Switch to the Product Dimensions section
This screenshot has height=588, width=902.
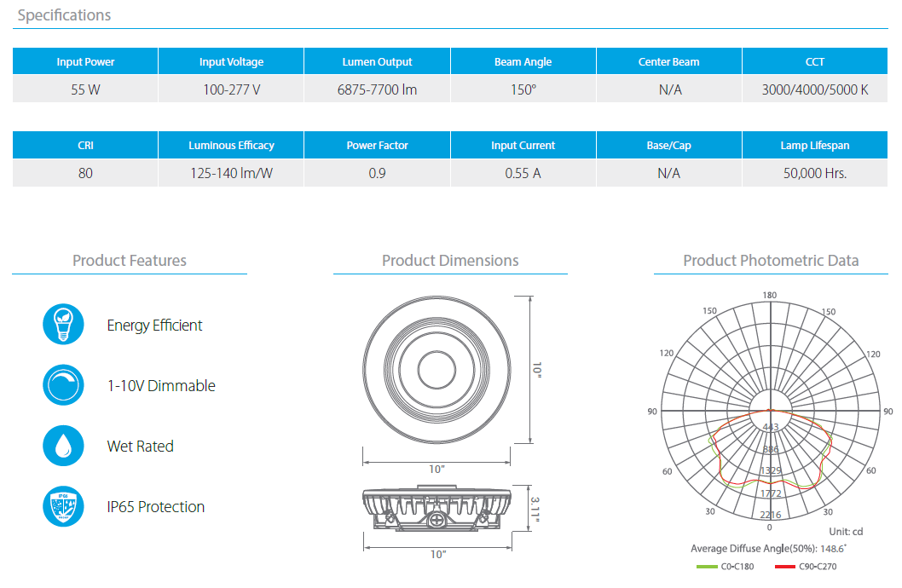coord(450,261)
